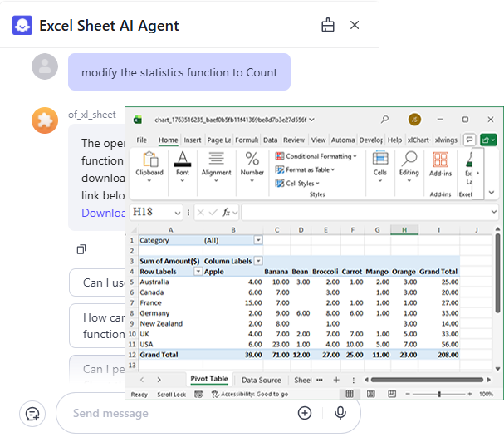Open the Developer ribbon tab
The width and height of the screenshot is (504, 442).
[x=370, y=140]
